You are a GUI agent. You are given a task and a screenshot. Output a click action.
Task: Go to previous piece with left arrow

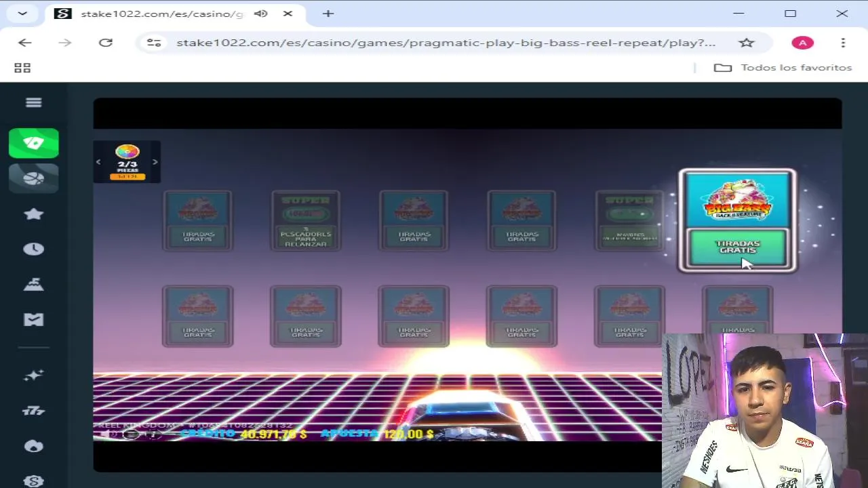(98, 162)
